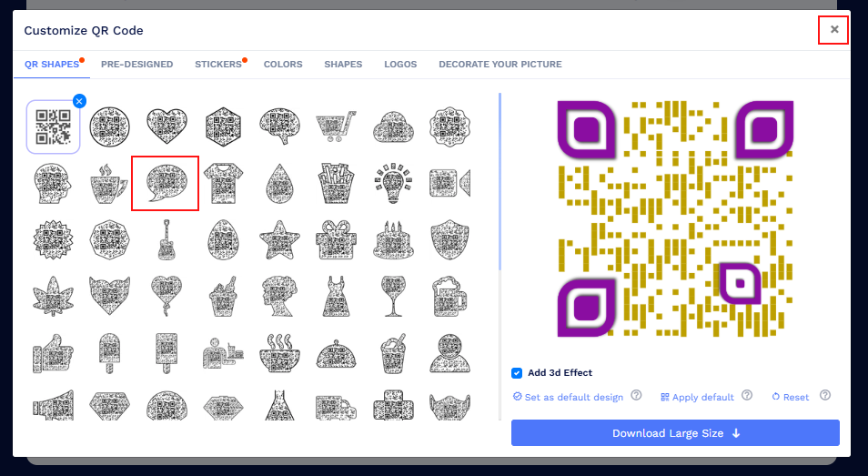The width and height of the screenshot is (868, 476).
Task: Pick the star QR shape
Action: click(x=280, y=239)
